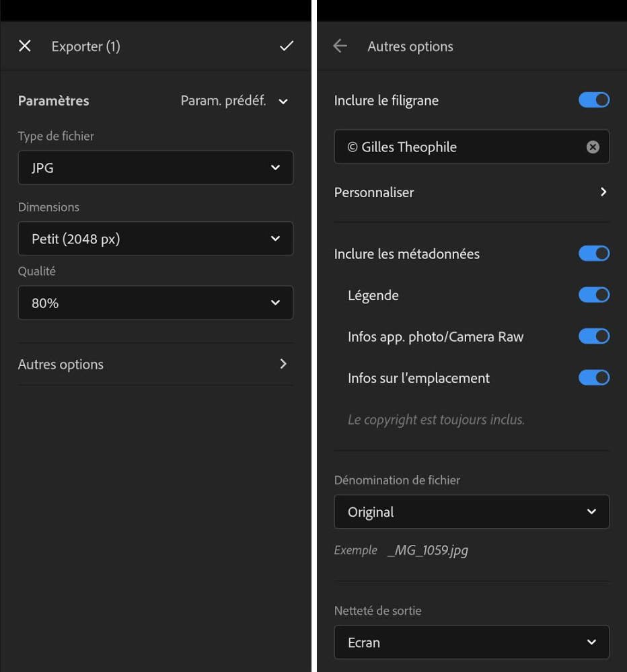This screenshot has width=627, height=672.
Task: Confirm export with the checkmark icon
Action: click(287, 46)
